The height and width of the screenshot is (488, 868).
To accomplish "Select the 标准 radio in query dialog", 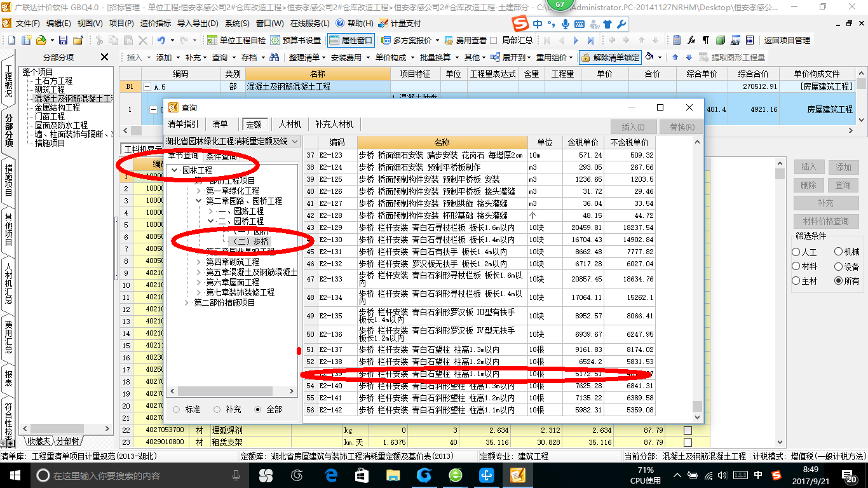I will click(x=176, y=409).
